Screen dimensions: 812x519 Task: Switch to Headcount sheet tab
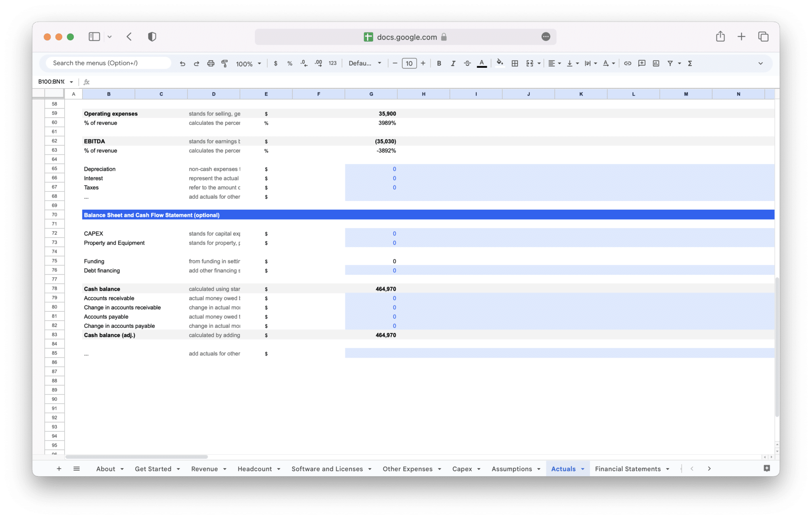coord(255,469)
